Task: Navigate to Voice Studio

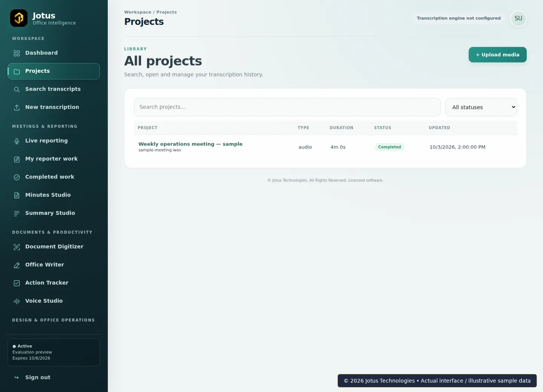Action: (54, 301)
